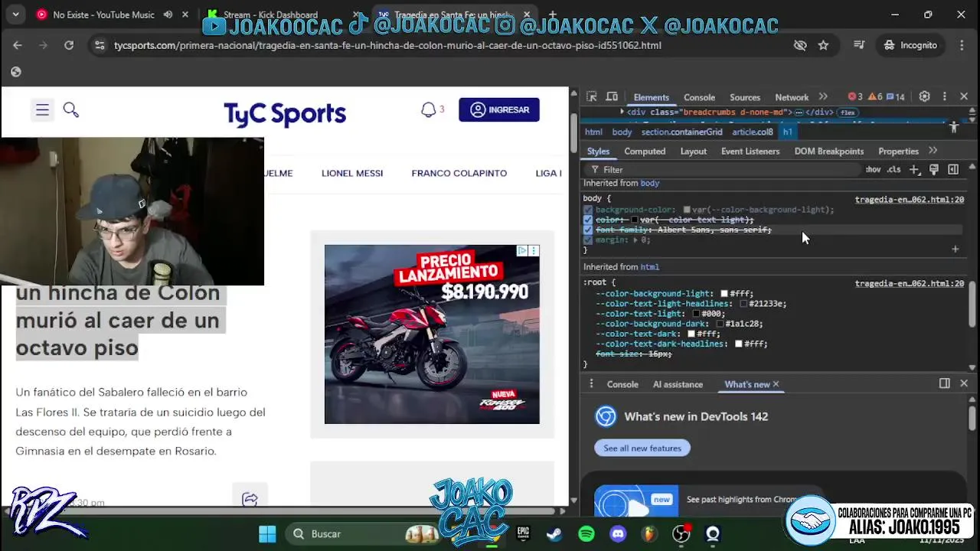Click the Windows Start button
The image size is (980, 551).
267,533
